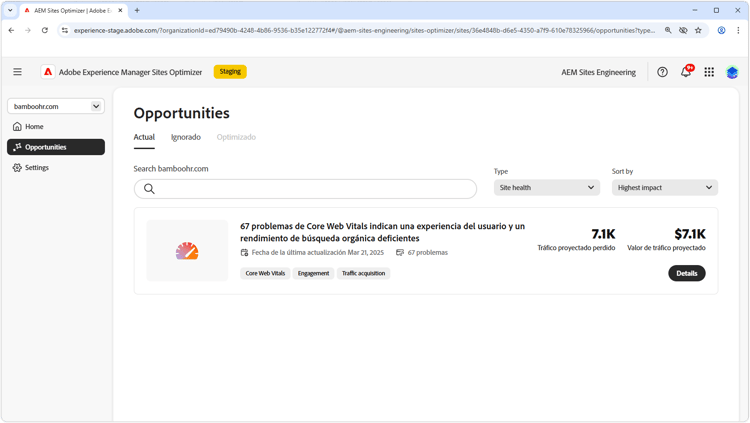This screenshot has height=423, width=750.
Task: Open the tab search dropdown arrow
Action: tap(10, 10)
